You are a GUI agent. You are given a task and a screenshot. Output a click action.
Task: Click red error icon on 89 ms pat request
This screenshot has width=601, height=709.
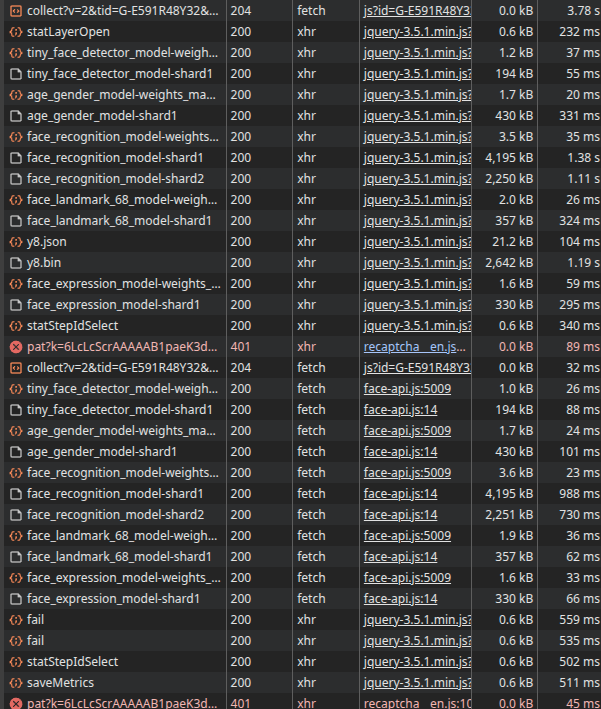coord(15,347)
